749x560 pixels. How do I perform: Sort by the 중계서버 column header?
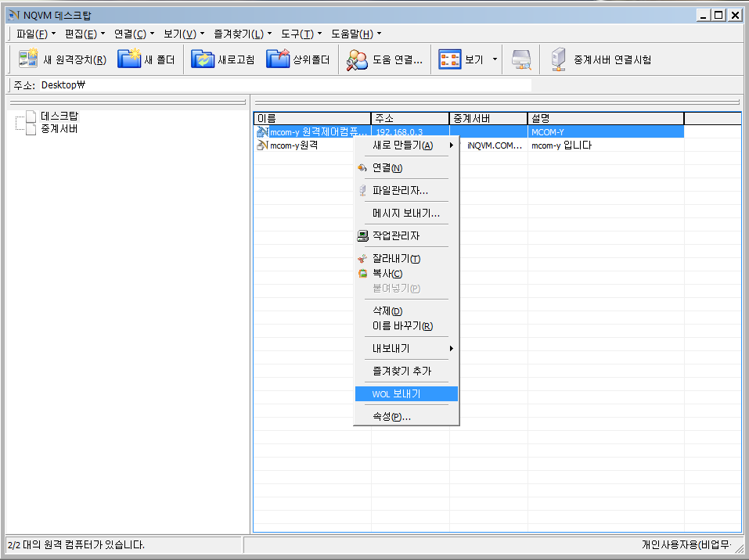click(488, 118)
